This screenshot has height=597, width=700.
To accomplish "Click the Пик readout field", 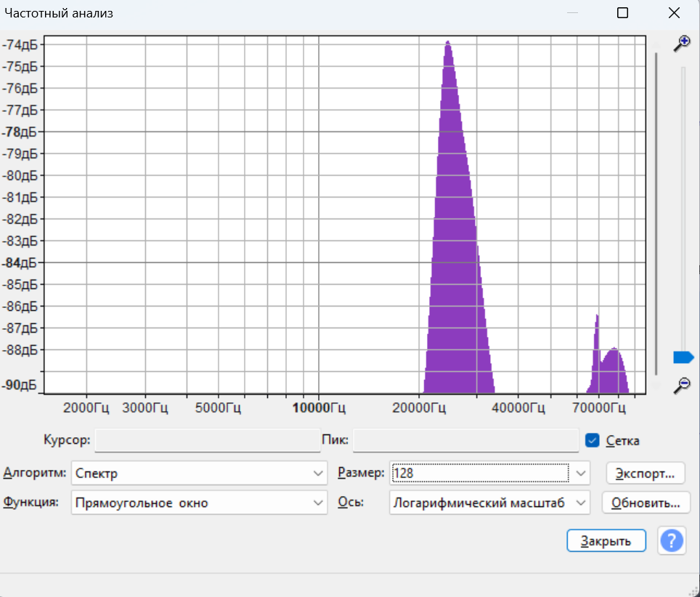I will pyautogui.click(x=465, y=440).
